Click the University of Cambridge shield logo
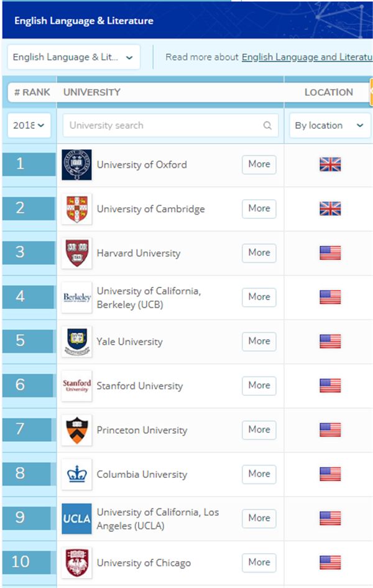Screen dimensions: 373x588 pos(76,209)
